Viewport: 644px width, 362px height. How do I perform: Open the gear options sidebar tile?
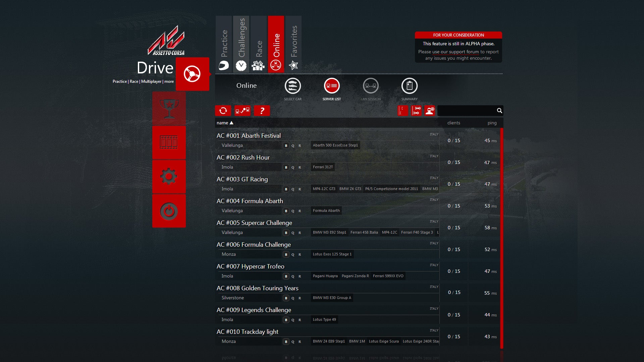169,177
